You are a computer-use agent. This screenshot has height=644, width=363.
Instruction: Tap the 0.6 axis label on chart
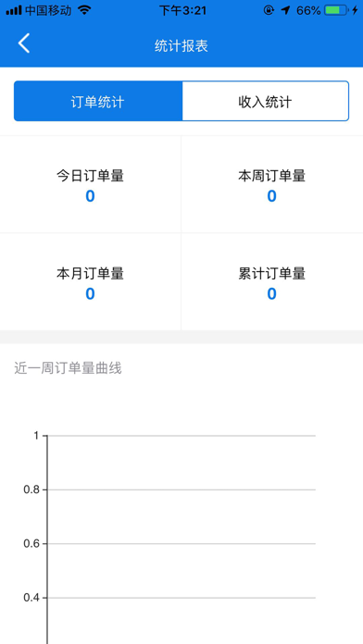tap(32, 544)
